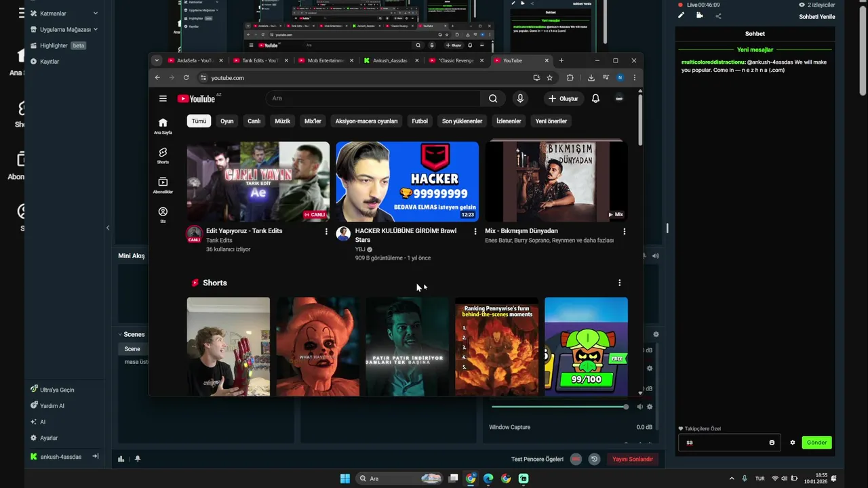Image resolution: width=868 pixels, height=488 pixels.
Task: Open new Chrome tab plus
Action: pos(561,60)
